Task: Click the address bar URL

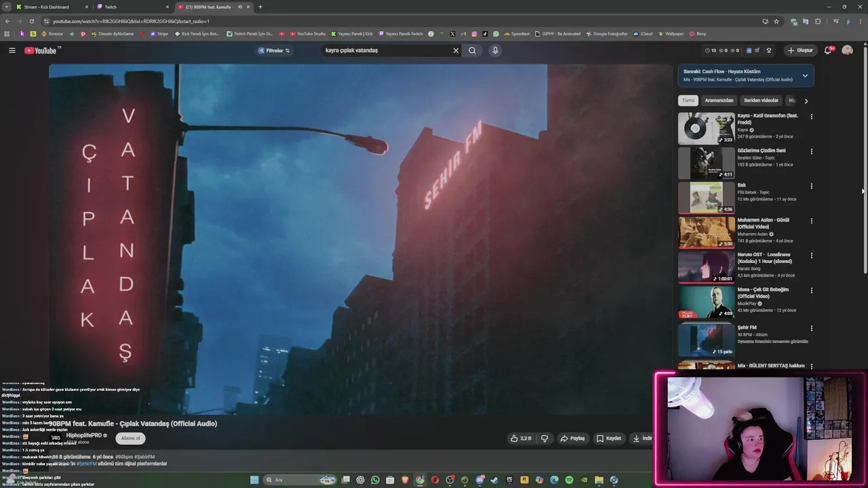Action: coord(131,21)
